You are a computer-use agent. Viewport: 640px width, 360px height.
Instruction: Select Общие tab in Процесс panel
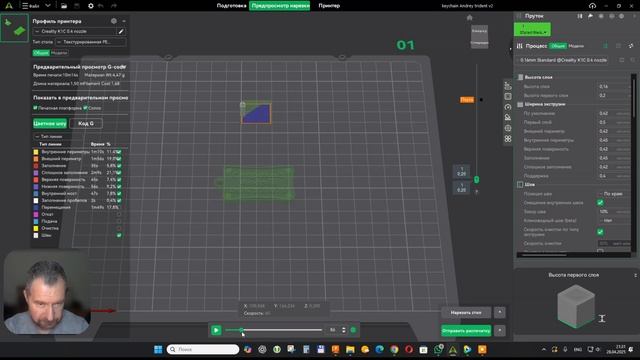click(x=558, y=46)
